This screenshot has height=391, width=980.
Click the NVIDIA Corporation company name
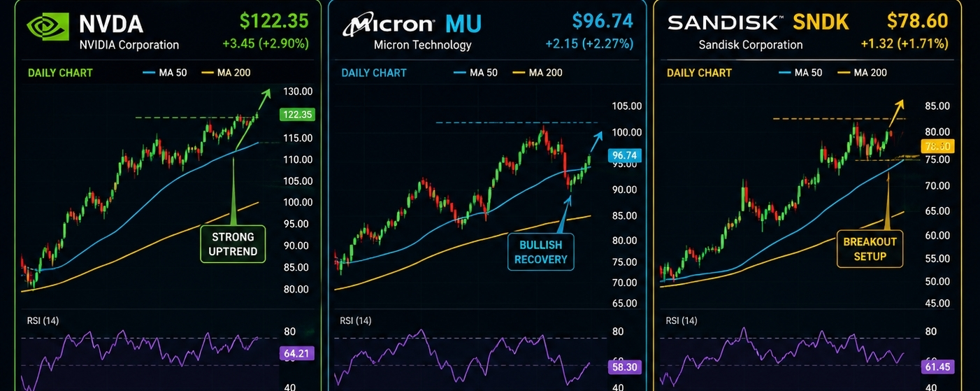(x=129, y=45)
